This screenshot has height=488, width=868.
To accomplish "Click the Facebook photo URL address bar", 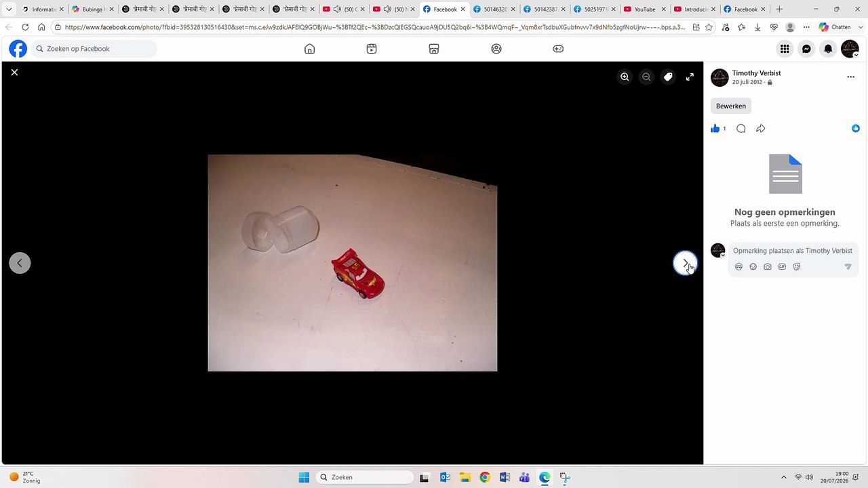I will pyautogui.click(x=374, y=27).
